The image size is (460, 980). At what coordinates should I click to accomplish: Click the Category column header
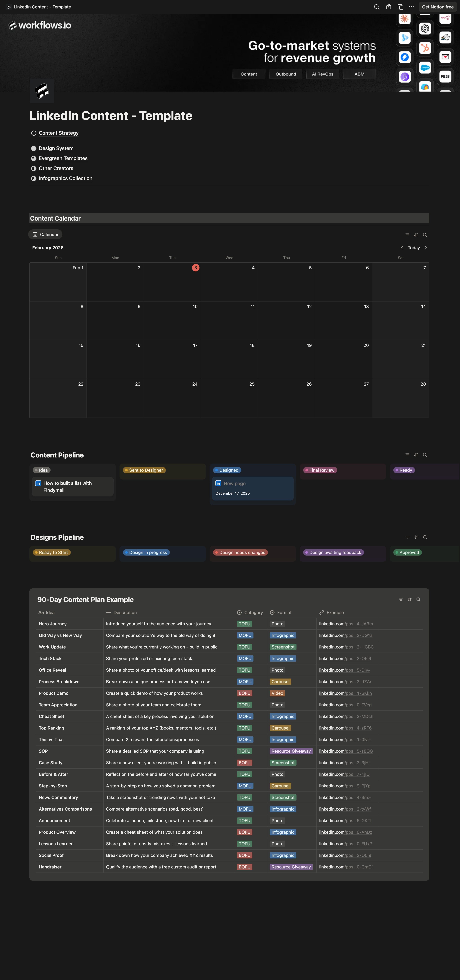pyautogui.click(x=250, y=612)
